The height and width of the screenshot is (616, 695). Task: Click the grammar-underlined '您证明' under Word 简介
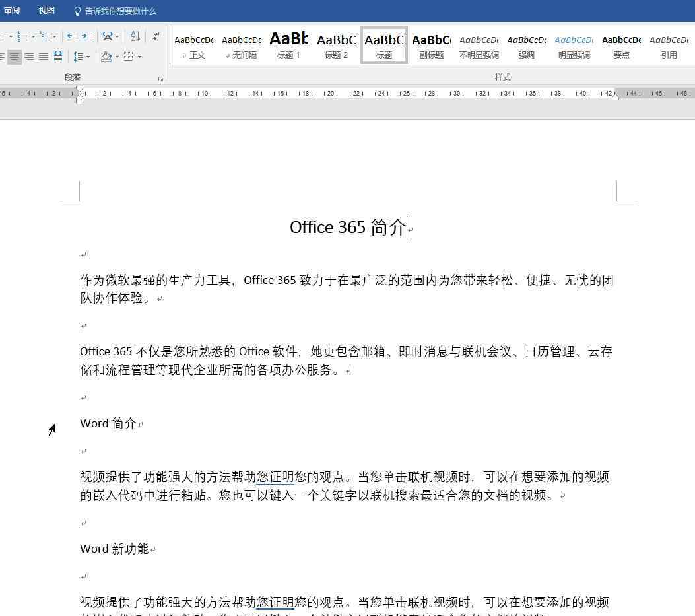pos(275,477)
